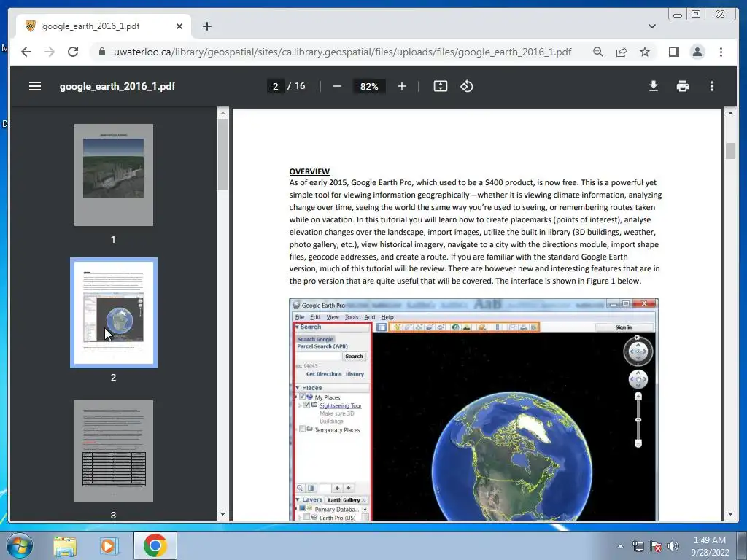Open the tab search dropdown chevron
747x560 pixels.
point(651,26)
